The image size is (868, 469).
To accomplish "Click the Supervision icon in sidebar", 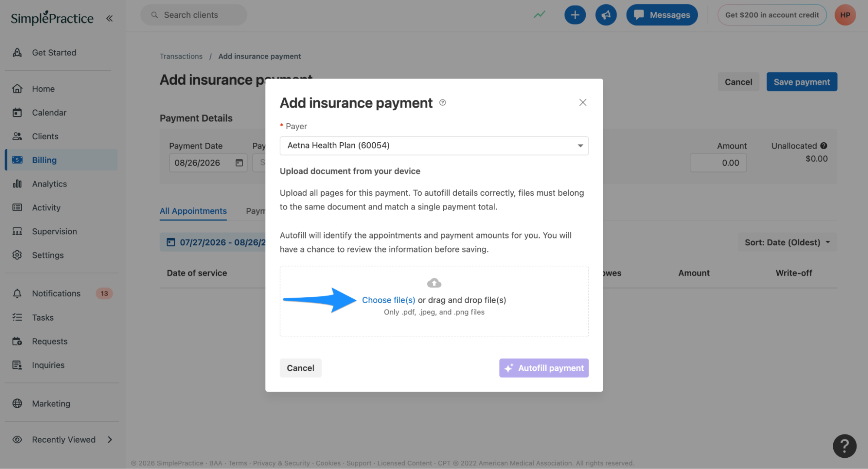I will pyautogui.click(x=17, y=232).
